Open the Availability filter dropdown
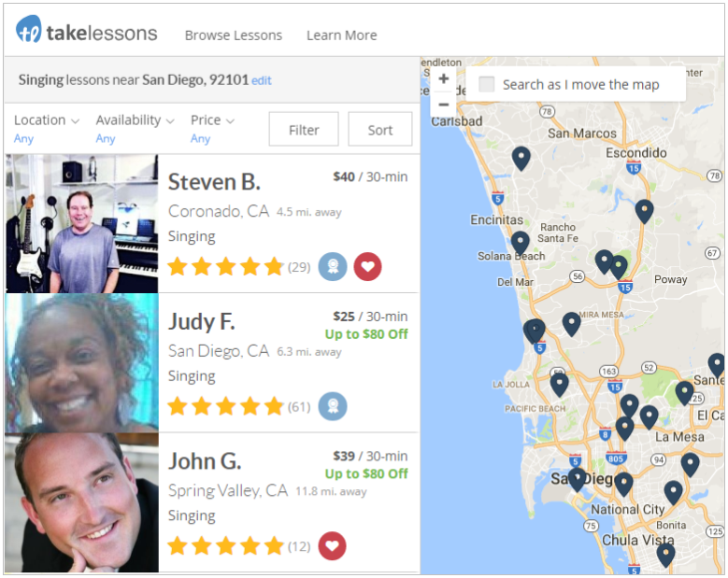The height and width of the screenshot is (578, 728). (136, 120)
